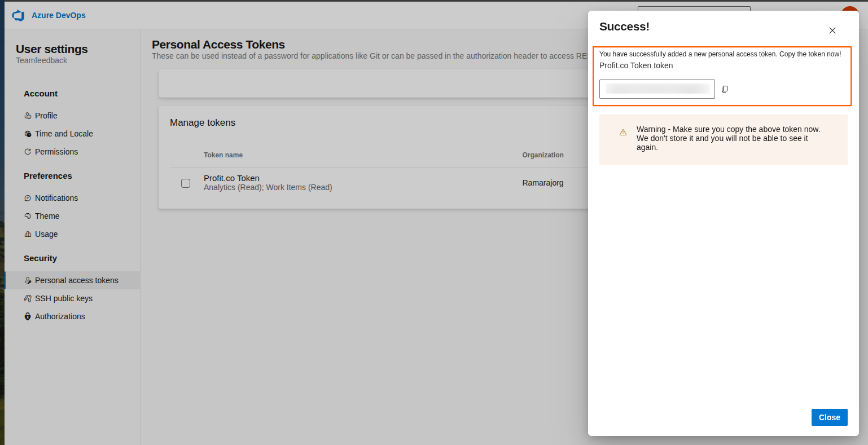Click the Manage tokens heading
This screenshot has width=868, height=445.
coord(203,122)
